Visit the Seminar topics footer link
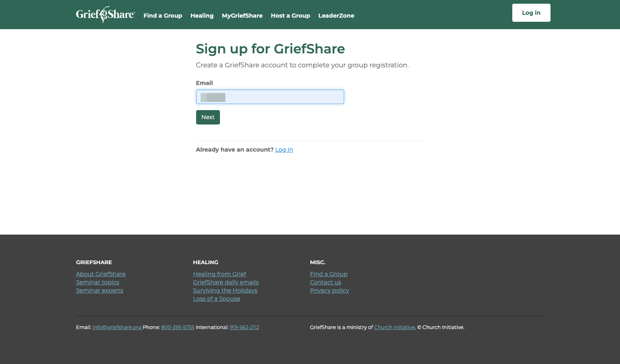 click(97, 282)
